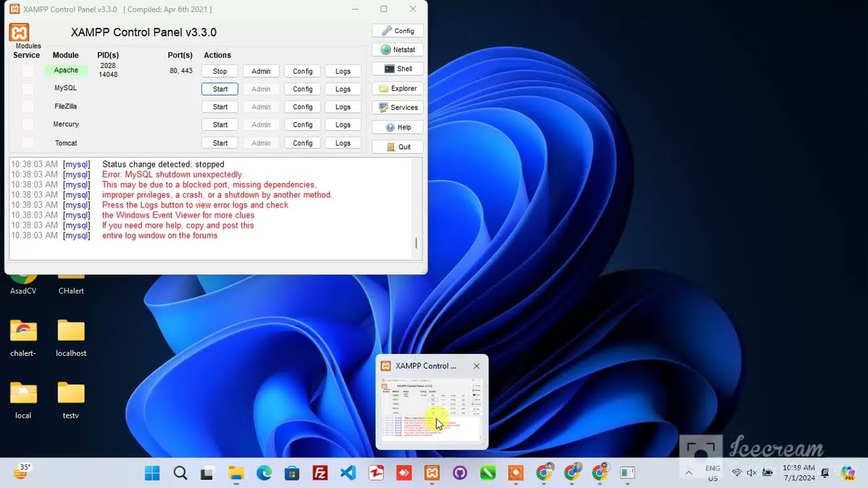The image size is (868, 488).
Task: Select the testv folder on the desktop
Action: tap(71, 400)
